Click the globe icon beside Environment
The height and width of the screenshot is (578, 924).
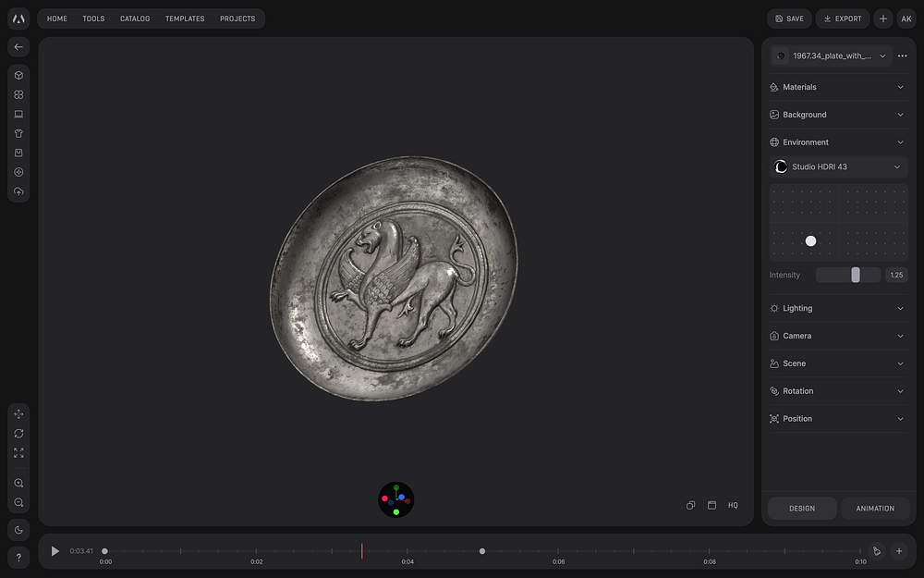click(774, 142)
